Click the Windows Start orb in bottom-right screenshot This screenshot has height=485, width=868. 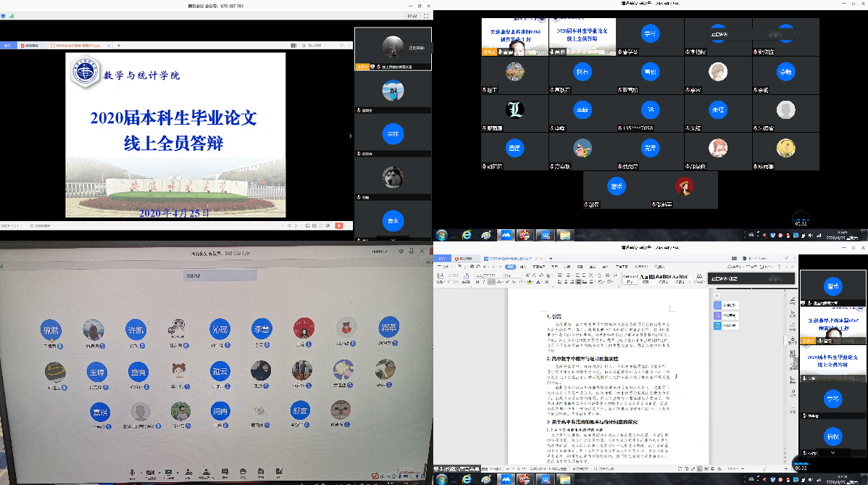(441, 479)
